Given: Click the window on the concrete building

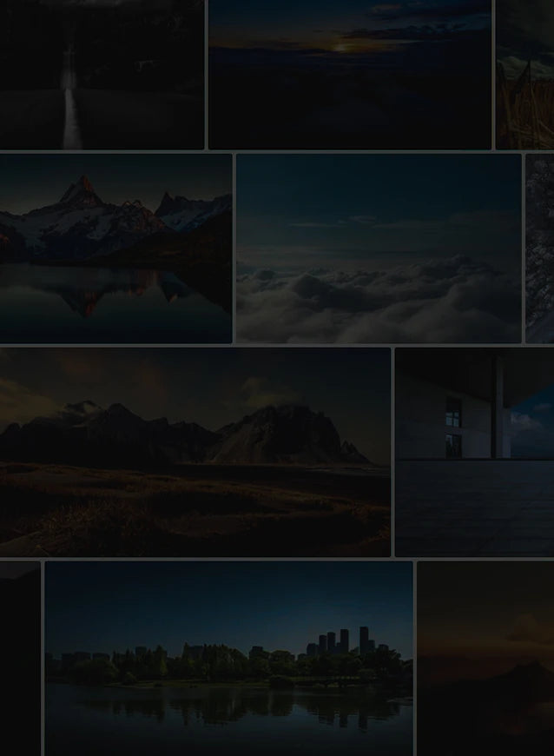Looking at the screenshot, I should point(453,414).
